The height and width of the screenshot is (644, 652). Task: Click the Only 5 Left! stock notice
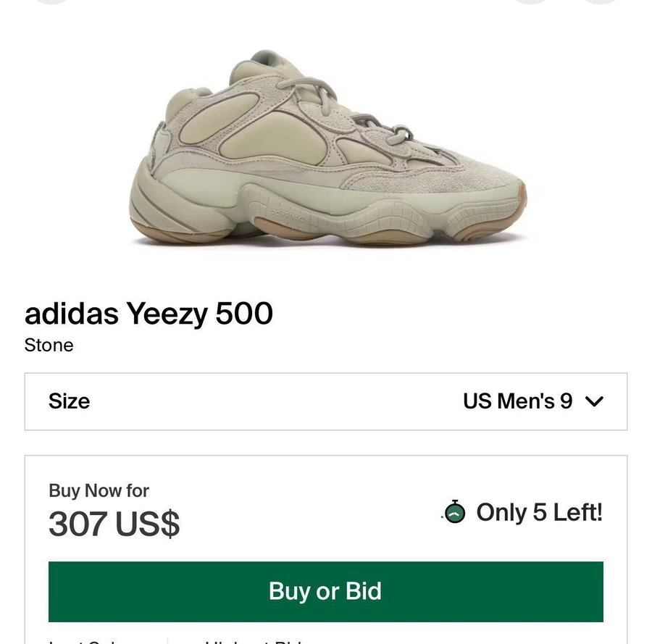pyautogui.click(x=539, y=512)
